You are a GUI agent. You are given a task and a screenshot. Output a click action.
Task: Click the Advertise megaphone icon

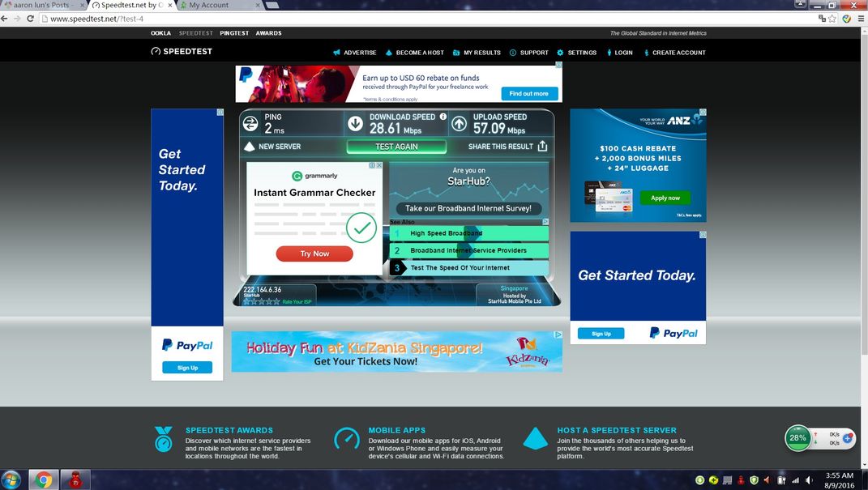[336, 53]
